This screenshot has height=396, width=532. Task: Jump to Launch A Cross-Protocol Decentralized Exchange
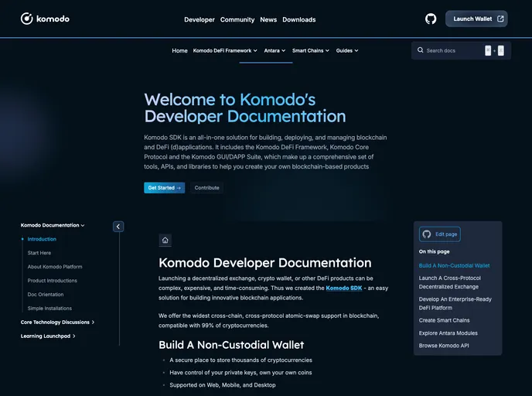pos(449,282)
